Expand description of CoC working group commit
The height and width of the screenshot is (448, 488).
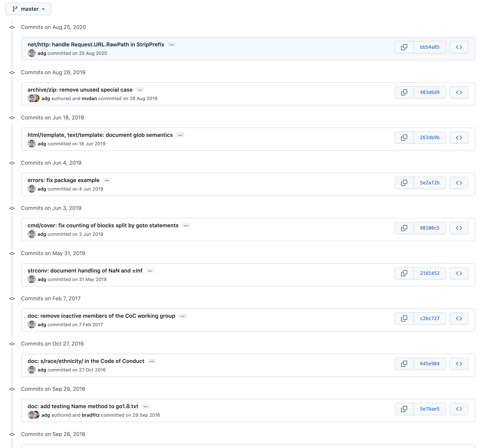[182, 316]
